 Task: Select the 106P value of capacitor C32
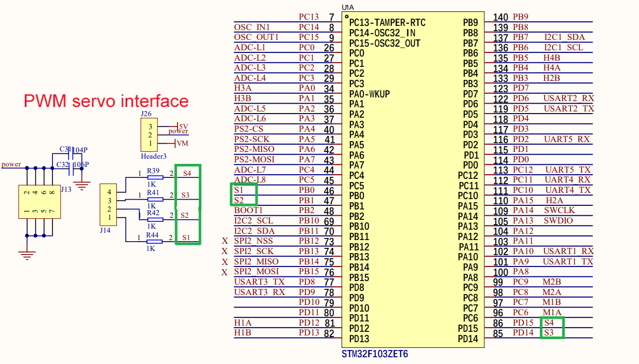click(x=81, y=165)
